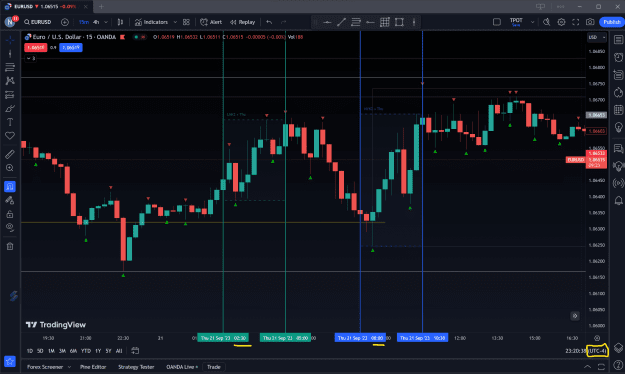Image resolution: width=625 pixels, height=374 pixels.
Task: Open the heart icons and emoji tool
Action: point(10,136)
